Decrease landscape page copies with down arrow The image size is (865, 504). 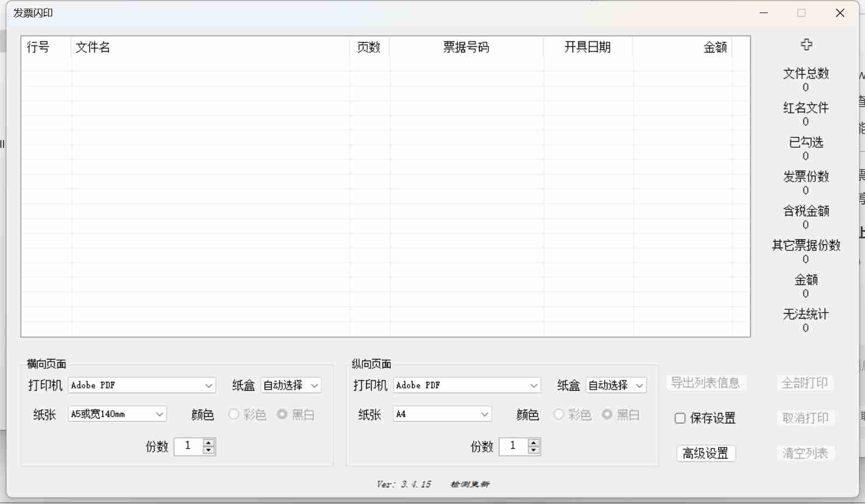coord(208,451)
